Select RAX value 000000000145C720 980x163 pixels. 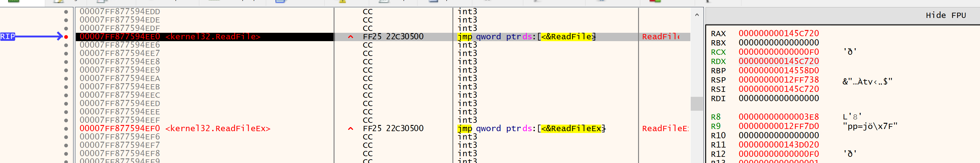pyautogui.click(x=779, y=34)
